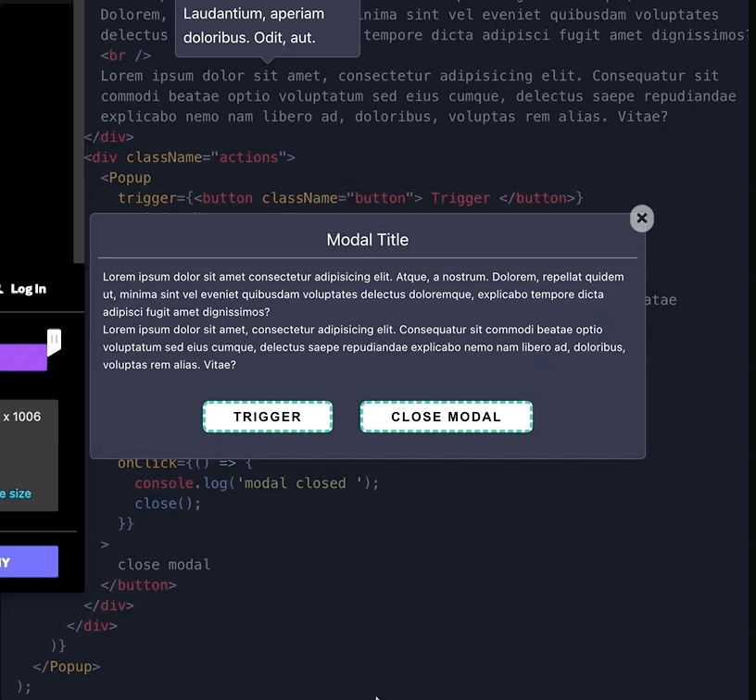The height and width of the screenshot is (700, 756).
Task: Click the pause icon on the purple bar
Action: pos(54,340)
